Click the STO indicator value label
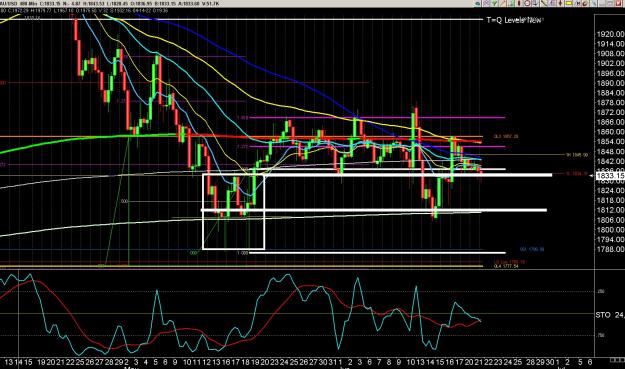This screenshot has width=625, height=369. (610, 315)
